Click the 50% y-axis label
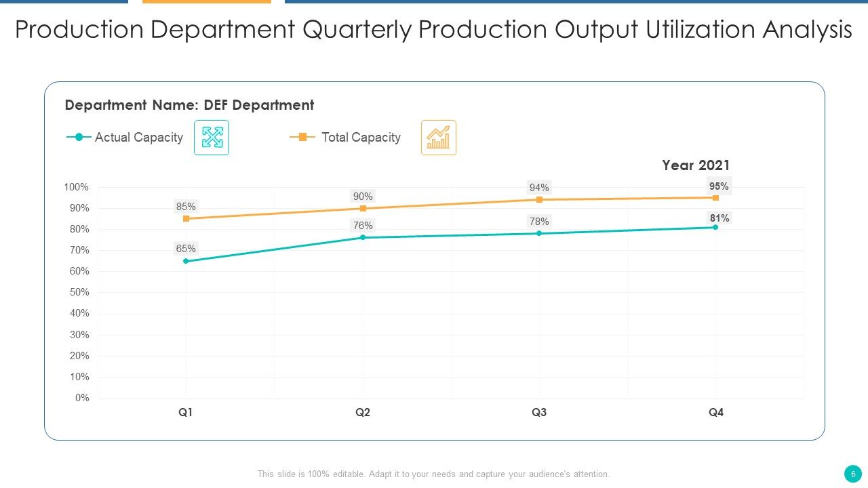This screenshot has height=488, width=868. pyautogui.click(x=79, y=292)
